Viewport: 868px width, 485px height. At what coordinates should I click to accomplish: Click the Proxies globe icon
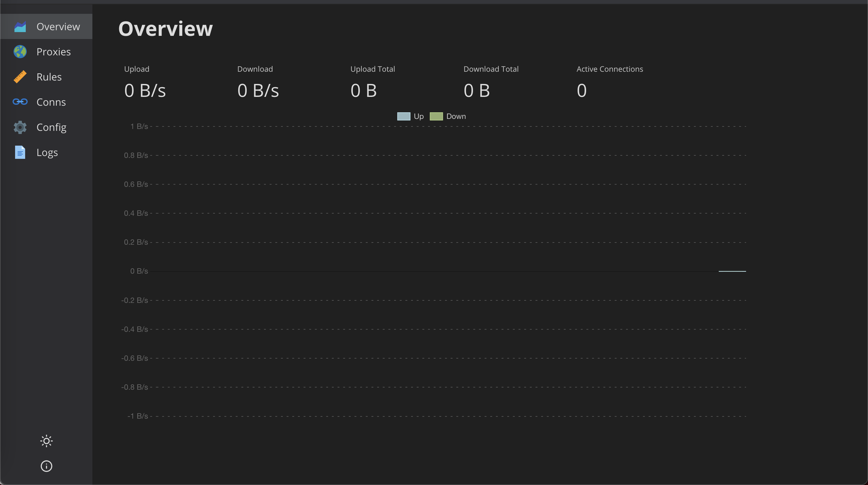pos(20,52)
